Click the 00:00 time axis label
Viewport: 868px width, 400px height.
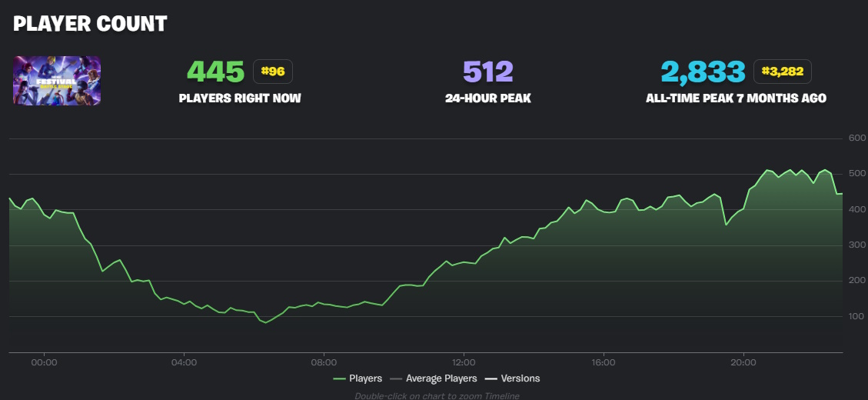click(x=45, y=362)
